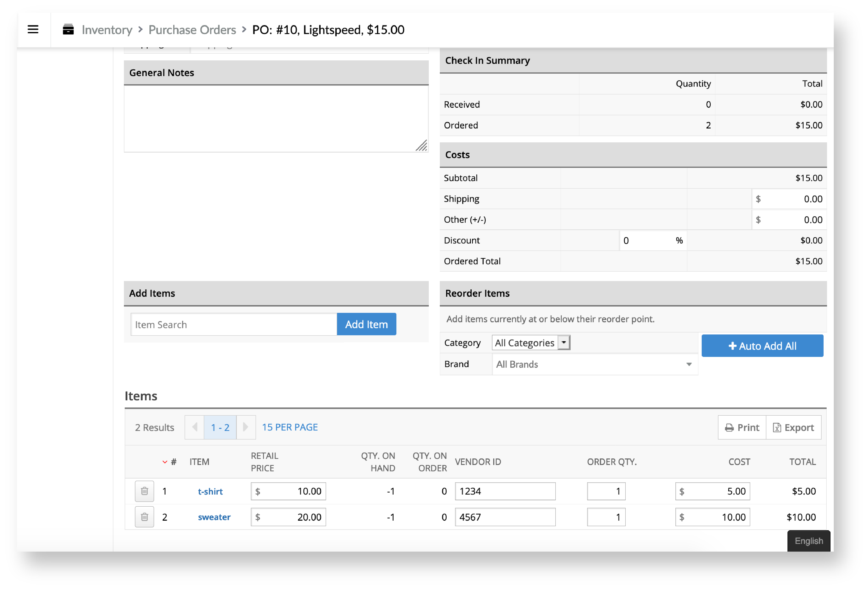Navigate to Inventory breadcrumb
The height and width of the screenshot is (590, 868).
click(x=107, y=30)
